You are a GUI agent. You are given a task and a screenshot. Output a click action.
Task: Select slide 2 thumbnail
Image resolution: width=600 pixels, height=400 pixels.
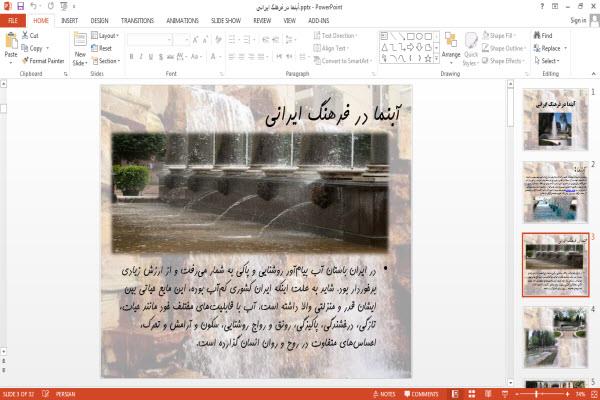[x=555, y=192]
